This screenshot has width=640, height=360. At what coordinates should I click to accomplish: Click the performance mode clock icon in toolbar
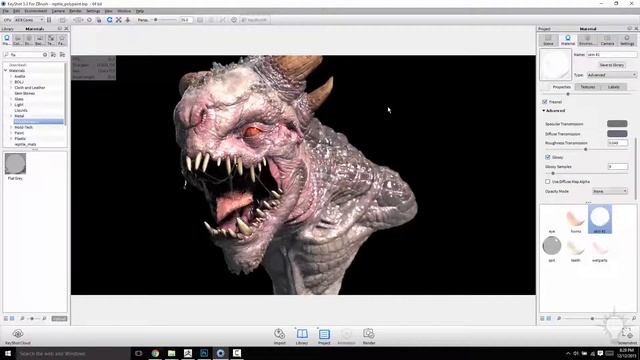tap(233, 20)
